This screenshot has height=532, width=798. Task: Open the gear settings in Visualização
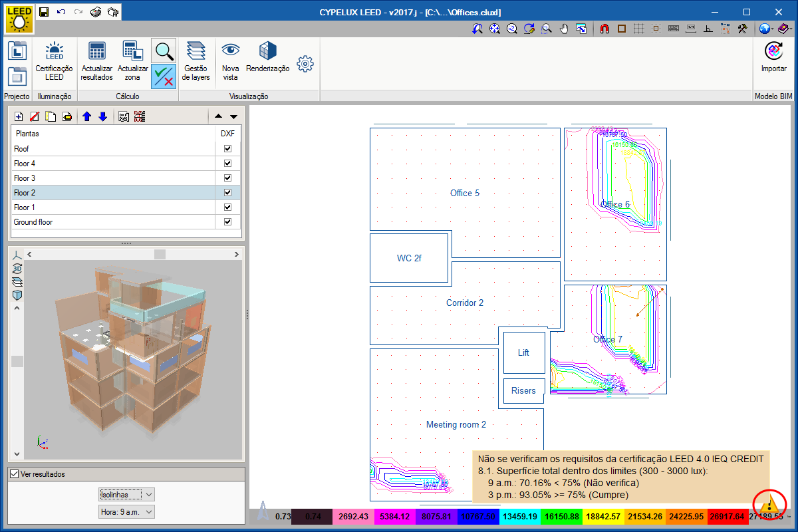305,64
